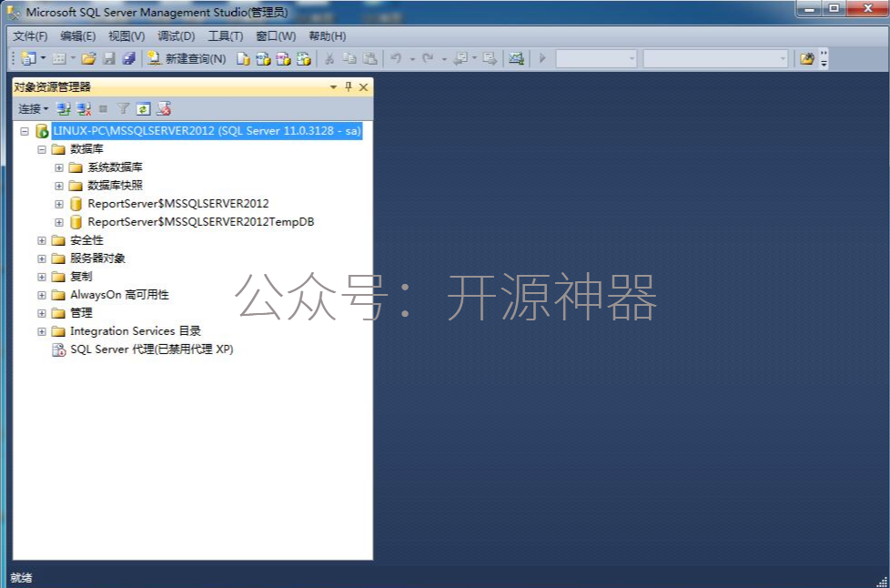
Task: Click the Analysis Services XMLA Query icon
Action: [304, 58]
